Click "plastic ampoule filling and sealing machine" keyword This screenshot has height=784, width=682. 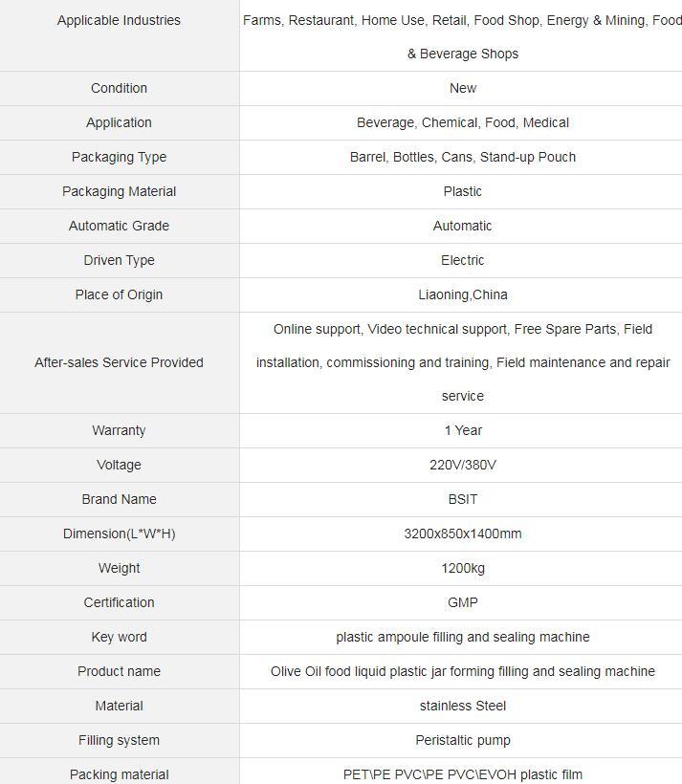pyautogui.click(x=462, y=637)
